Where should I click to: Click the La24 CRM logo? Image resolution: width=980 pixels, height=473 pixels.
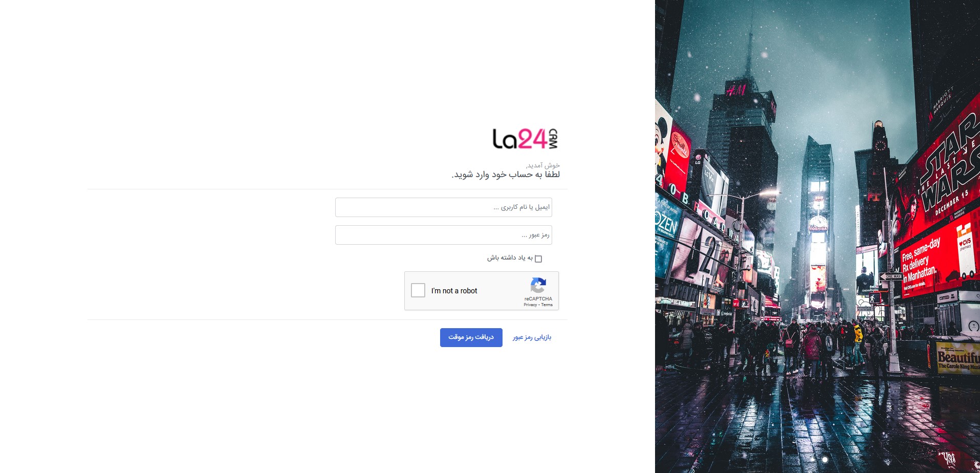525,139
